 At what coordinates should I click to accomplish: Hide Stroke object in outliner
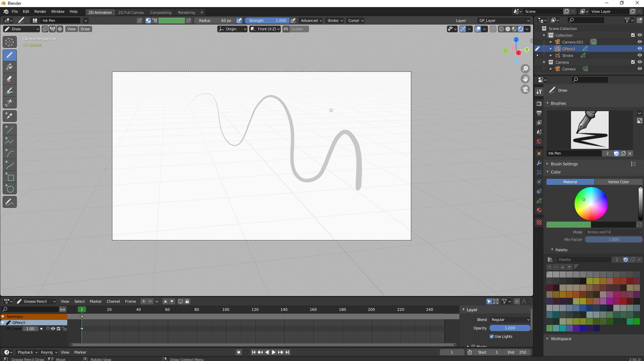coord(639,56)
